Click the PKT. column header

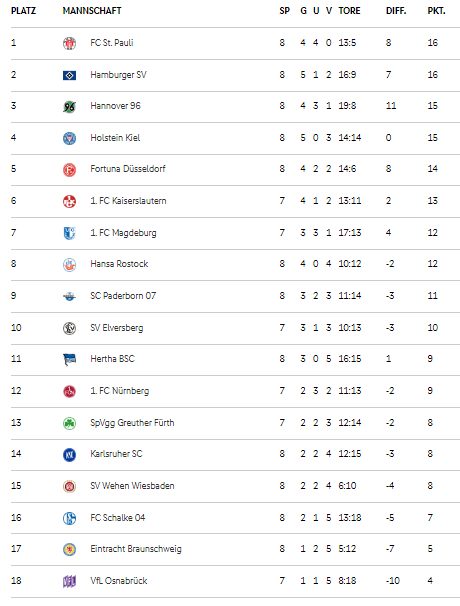click(x=436, y=11)
